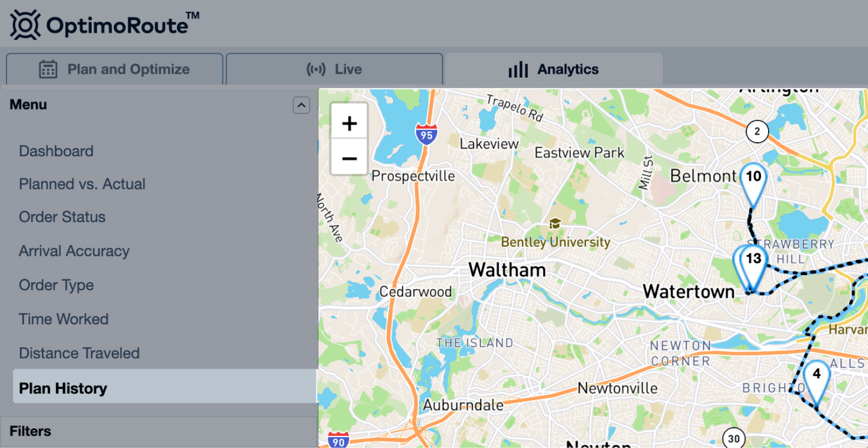Expand the Filters section

[30, 431]
